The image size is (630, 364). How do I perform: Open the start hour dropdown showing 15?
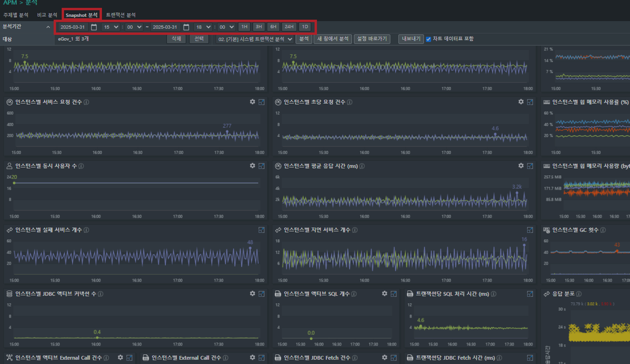click(111, 27)
